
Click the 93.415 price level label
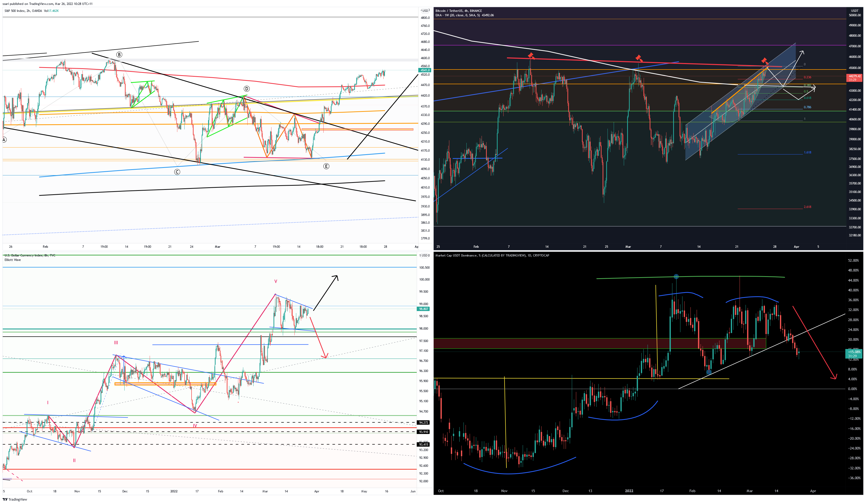point(424,445)
